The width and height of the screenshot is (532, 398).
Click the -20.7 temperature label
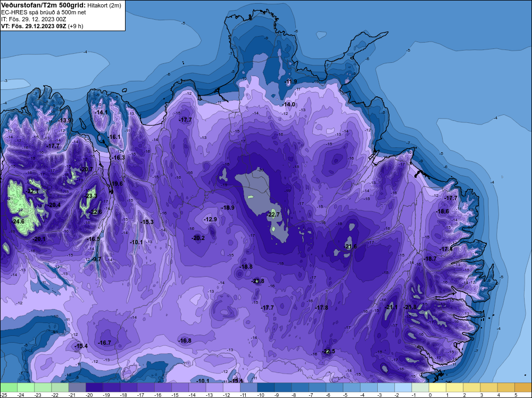click(87, 169)
